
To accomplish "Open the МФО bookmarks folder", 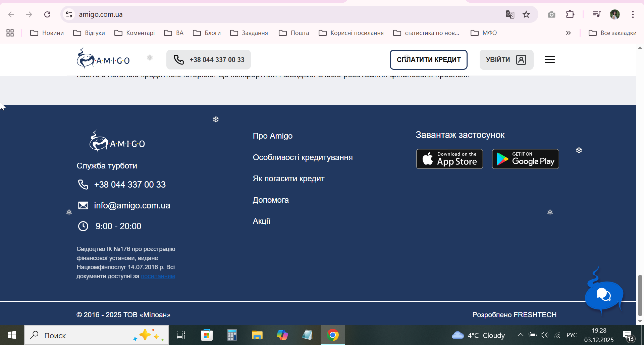I will click(484, 33).
